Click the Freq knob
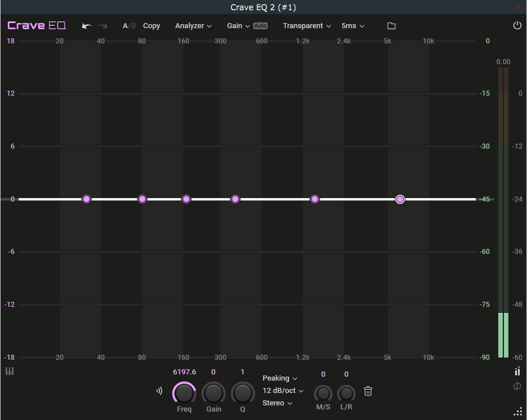This screenshot has width=527, height=420. point(184,393)
